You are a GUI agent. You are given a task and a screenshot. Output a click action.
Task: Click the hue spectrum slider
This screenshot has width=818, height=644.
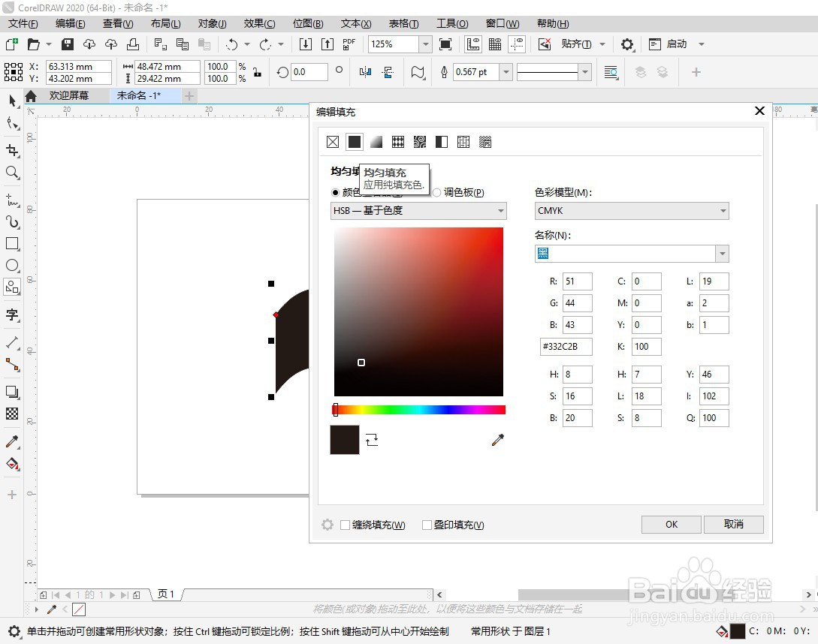coord(419,410)
